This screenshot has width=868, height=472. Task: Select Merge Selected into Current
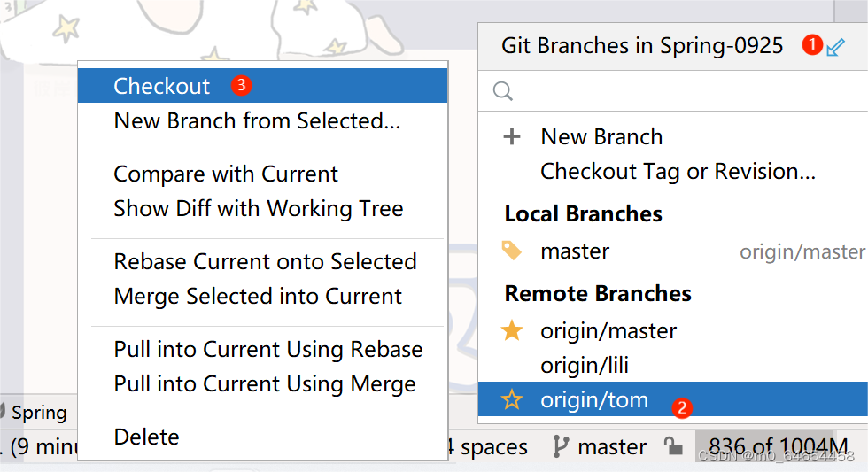pyautogui.click(x=258, y=296)
